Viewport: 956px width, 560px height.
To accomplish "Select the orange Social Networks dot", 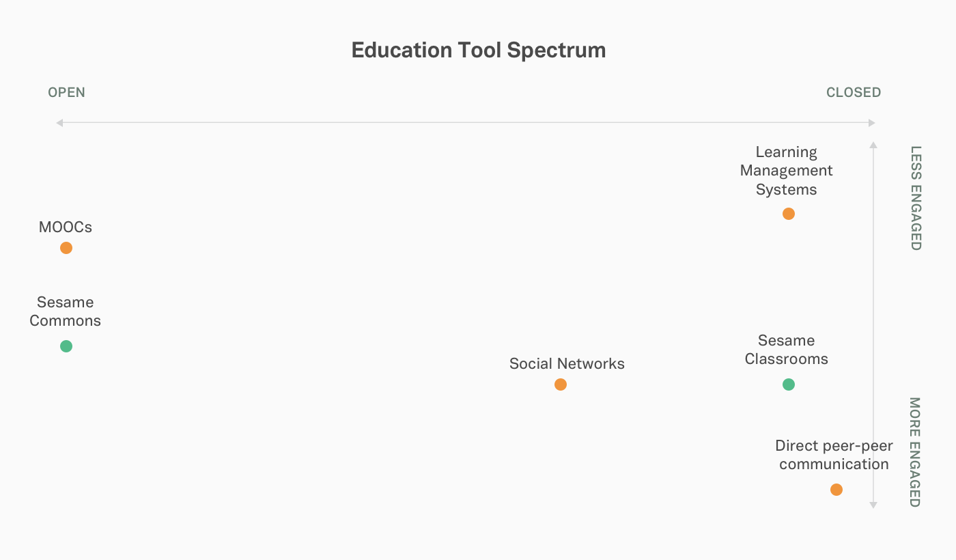I will 561,384.
